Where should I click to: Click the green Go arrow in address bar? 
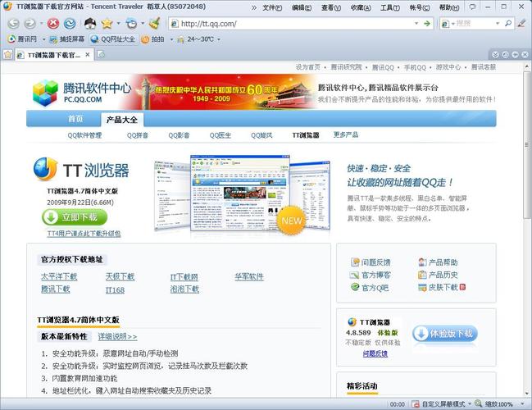click(427, 24)
